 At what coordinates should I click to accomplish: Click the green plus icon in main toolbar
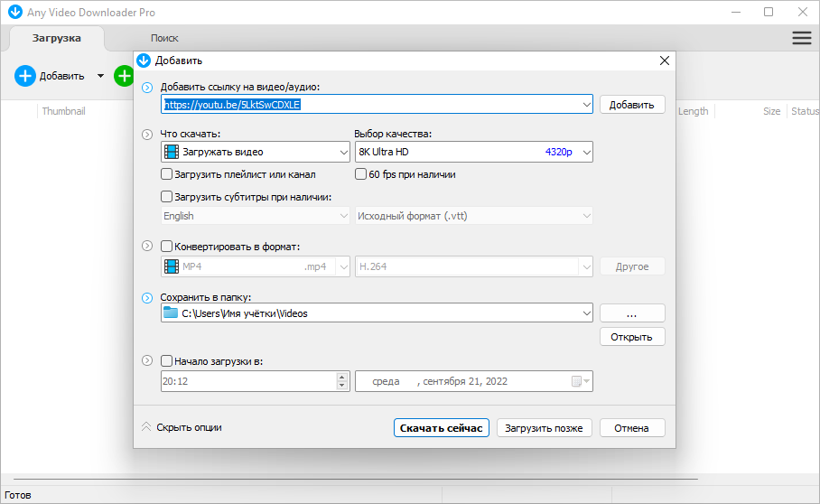[x=124, y=76]
